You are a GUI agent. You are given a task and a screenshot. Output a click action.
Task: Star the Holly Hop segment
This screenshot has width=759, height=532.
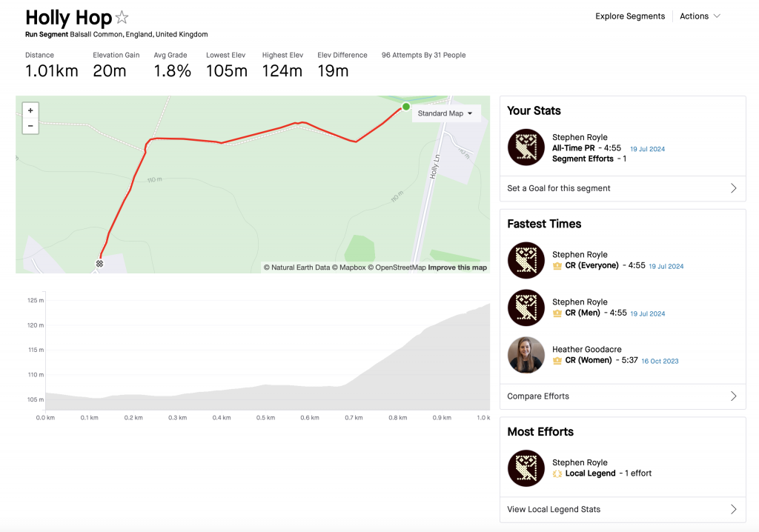pos(122,18)
